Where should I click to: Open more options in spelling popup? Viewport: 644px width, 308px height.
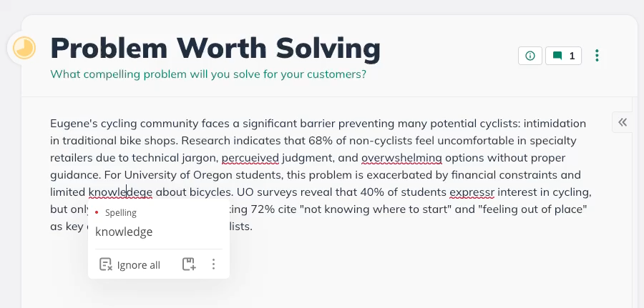tap(213, 264)
